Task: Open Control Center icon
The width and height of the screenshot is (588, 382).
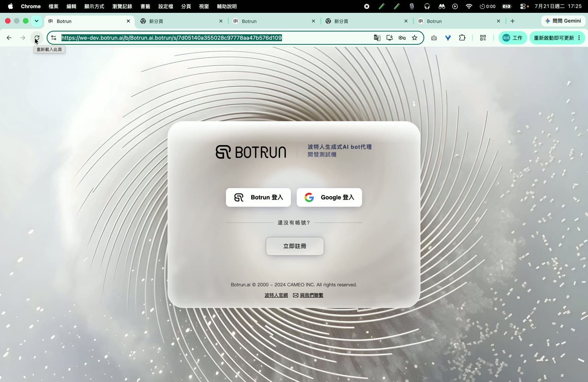Action: (524, 6)
